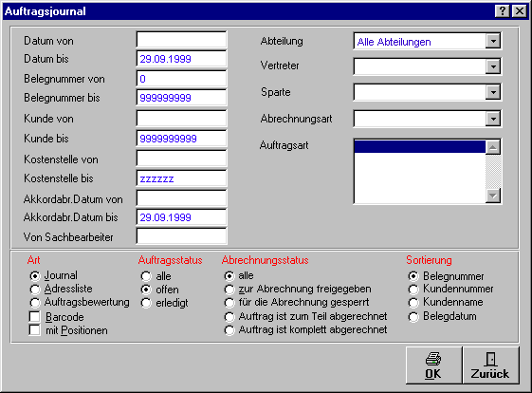Click the question mark help icon
The height and width of the screenshot is (393, 532).
[503, 11]
